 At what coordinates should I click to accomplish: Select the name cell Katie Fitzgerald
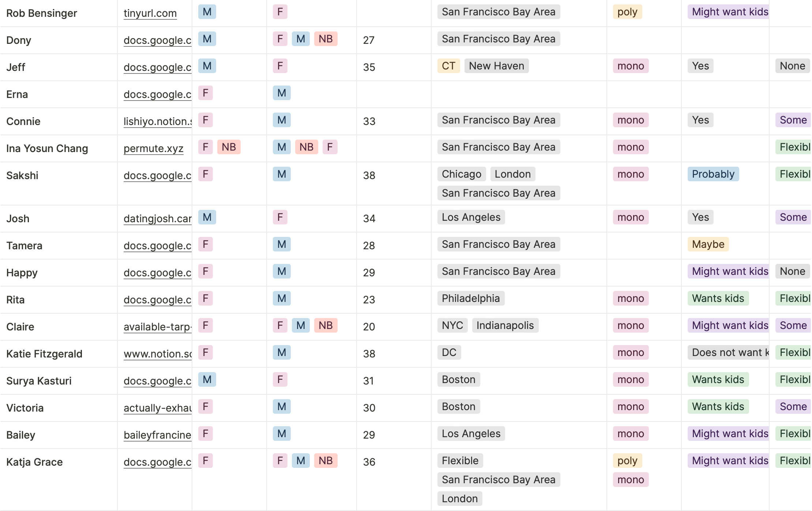(59, 354)
